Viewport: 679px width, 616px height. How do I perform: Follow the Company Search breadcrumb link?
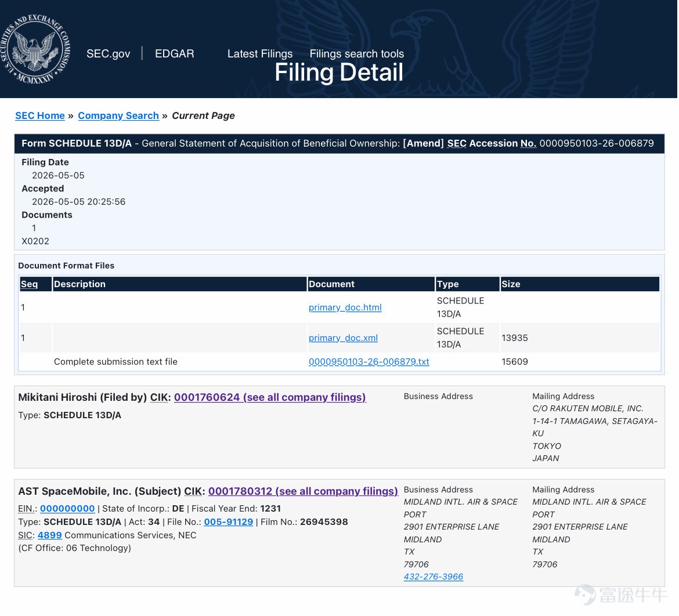tap(118, 115)
